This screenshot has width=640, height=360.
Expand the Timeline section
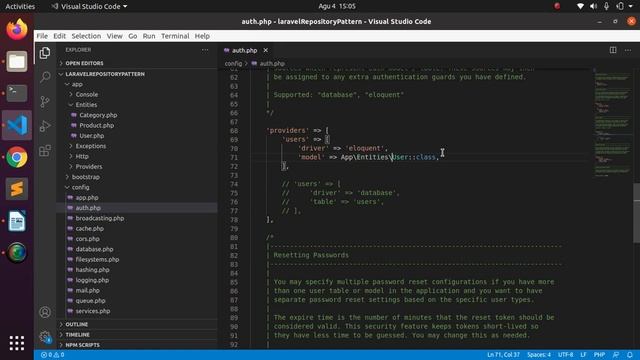point(78,335)
